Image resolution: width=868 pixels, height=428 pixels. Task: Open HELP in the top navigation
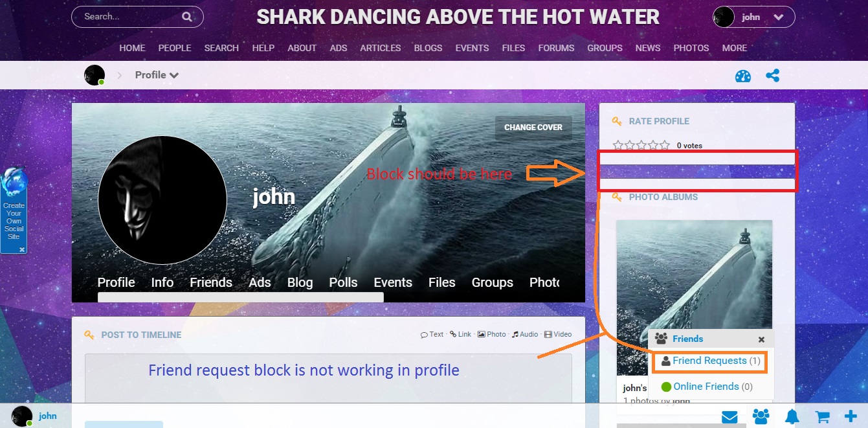[x=263, y=48]
